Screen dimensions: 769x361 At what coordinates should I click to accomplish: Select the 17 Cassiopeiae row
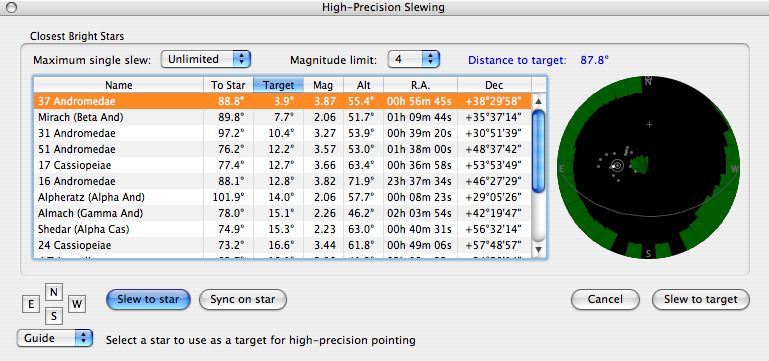(x=282, y=165)
